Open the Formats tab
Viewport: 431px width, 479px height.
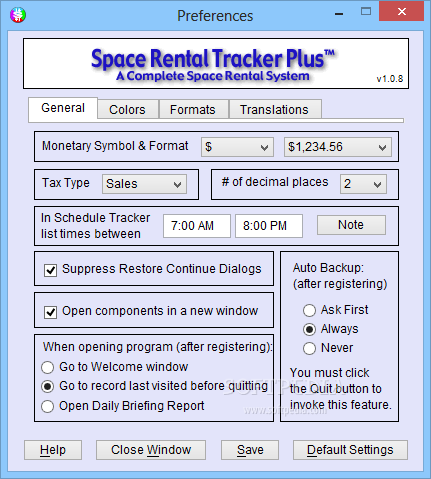tap(193, 110)
